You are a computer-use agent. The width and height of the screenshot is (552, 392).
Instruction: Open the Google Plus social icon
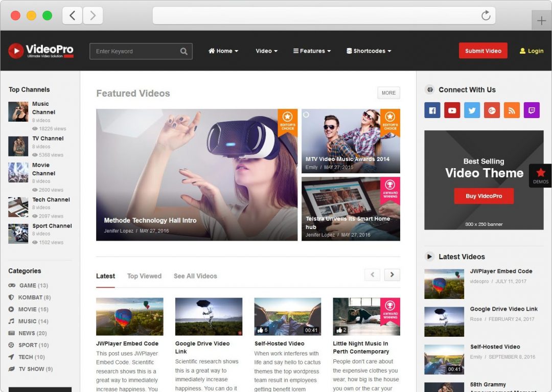pyautogui.click(x=492, y=110)
